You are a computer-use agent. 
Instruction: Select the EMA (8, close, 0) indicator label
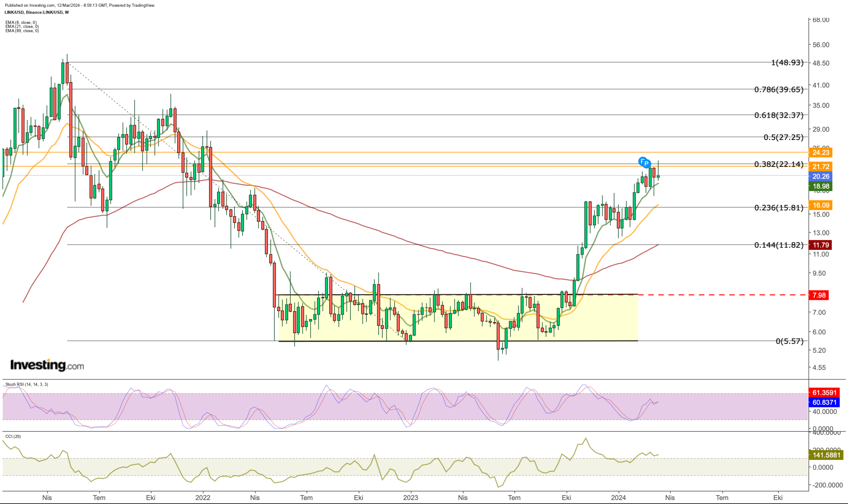(21, 23)
